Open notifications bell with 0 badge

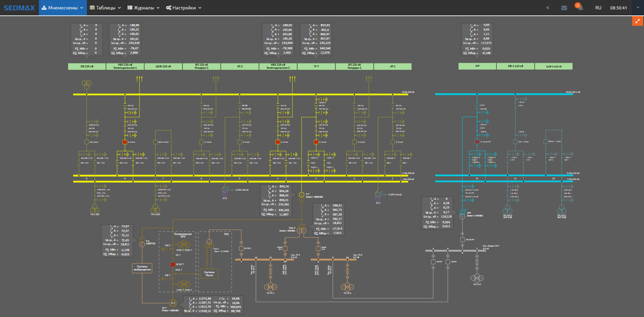580,7
